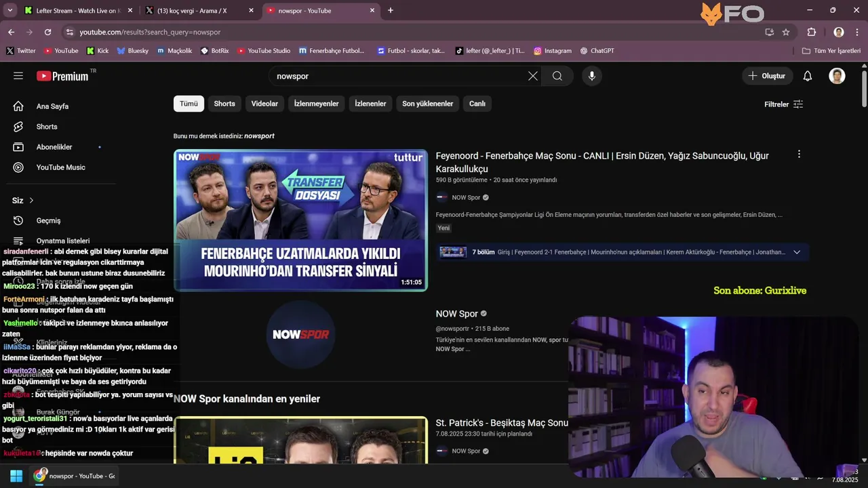Open the YouTube Studio bookmark
The width and height of the screenshot is (868, 488).
pos(264,51)
